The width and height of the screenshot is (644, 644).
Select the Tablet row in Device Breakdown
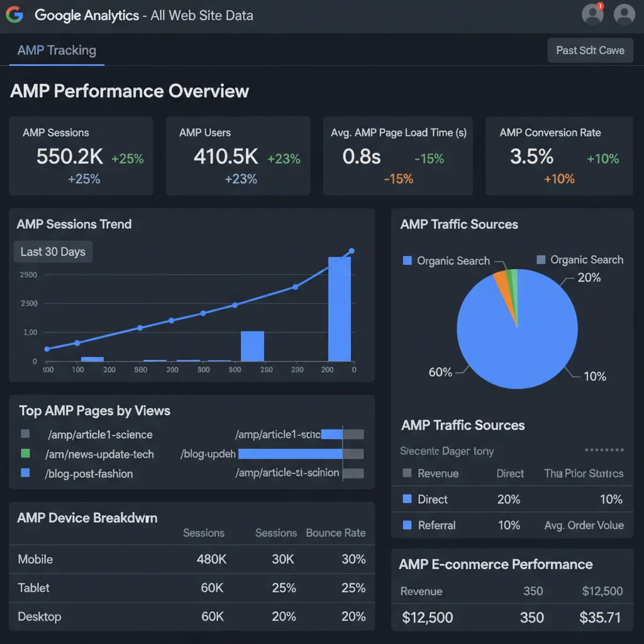[x=192, y=588]
